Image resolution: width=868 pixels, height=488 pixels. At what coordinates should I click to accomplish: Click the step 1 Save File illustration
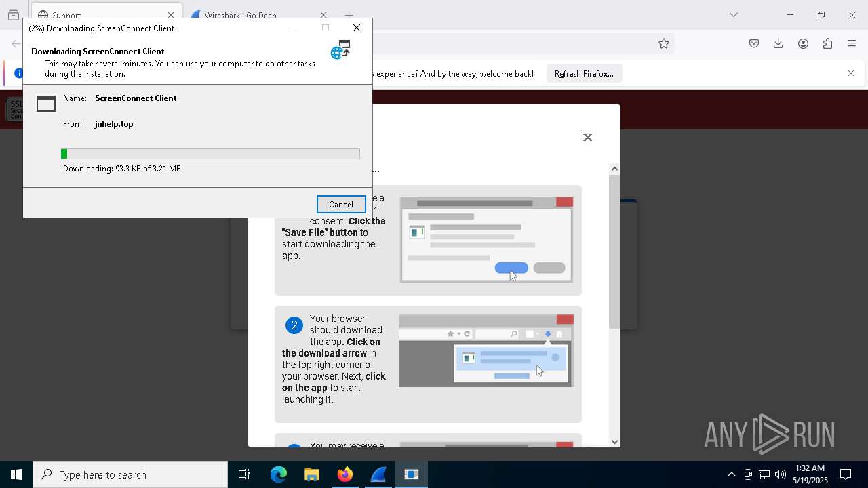pos(486,239)
